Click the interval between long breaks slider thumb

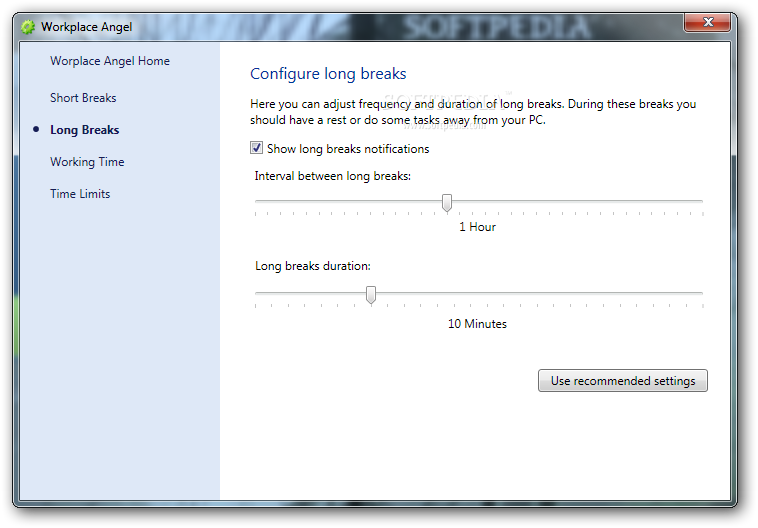pos(447,203)
